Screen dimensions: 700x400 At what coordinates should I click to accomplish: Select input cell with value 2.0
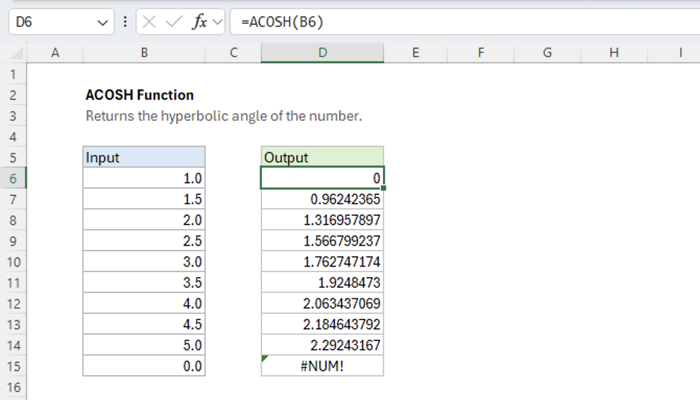coord(144,220)
